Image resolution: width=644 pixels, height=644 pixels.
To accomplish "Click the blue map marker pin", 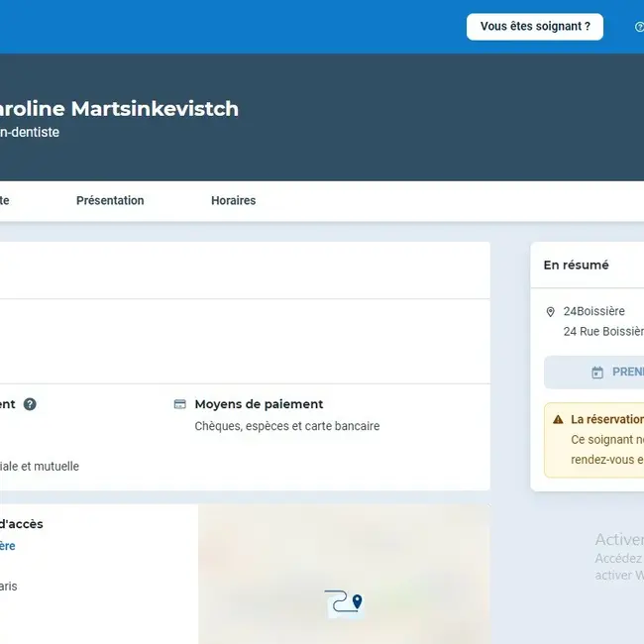I will 358,601.
